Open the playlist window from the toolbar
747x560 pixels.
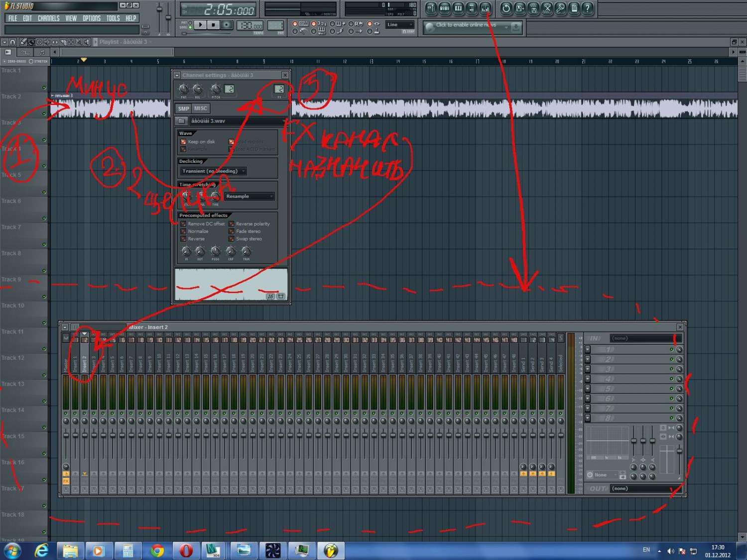[x=431, y=8]
